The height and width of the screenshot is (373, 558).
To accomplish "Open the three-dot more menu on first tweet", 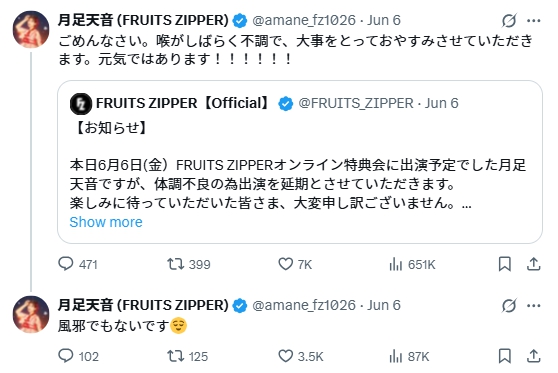I will tap(534, 21).
